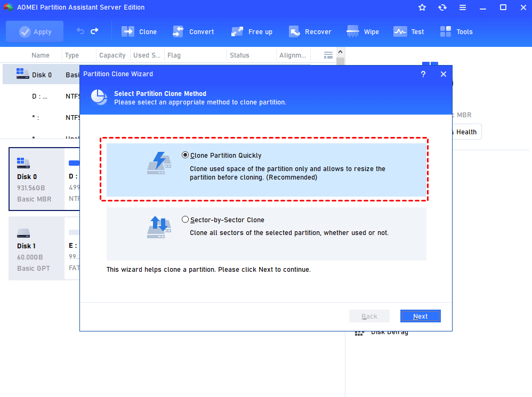Select the E: partition block on Disk 1
Screen dimensions: 532x397
[x=73, y=248]
